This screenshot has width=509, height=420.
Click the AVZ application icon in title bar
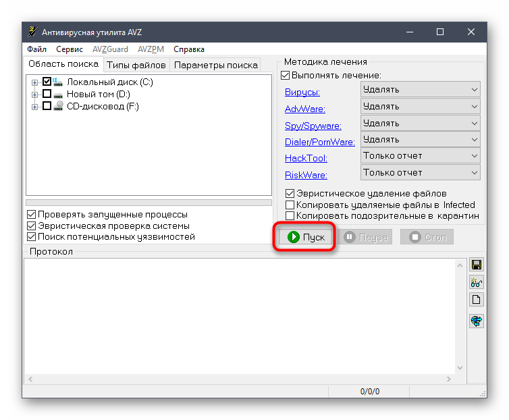(x=32, y=32)
